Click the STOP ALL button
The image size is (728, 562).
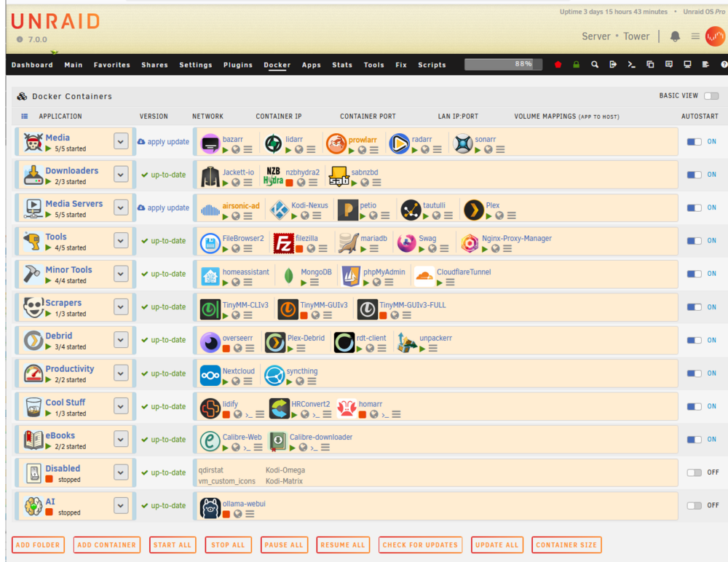[x=228, y=545]
